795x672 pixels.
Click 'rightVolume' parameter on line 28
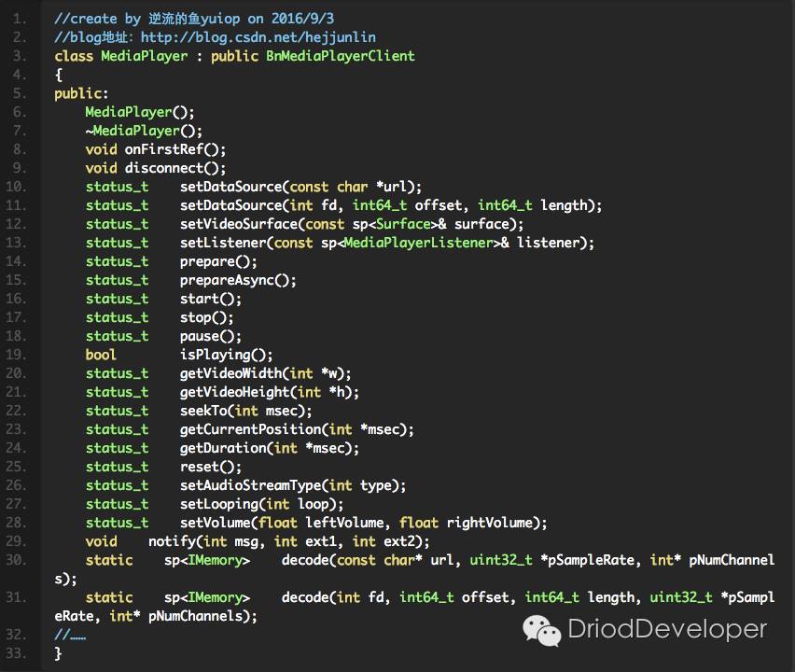(x=489, y=524)
